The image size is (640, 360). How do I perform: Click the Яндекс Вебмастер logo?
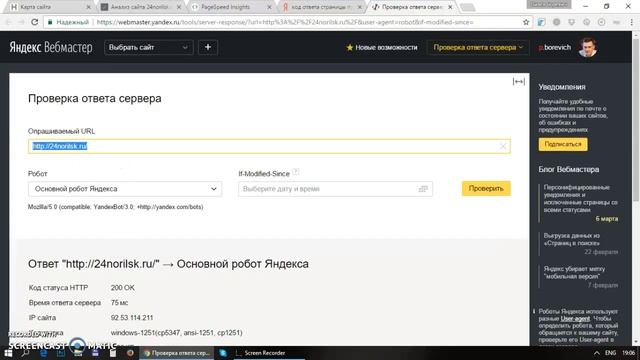pos(51,47)
